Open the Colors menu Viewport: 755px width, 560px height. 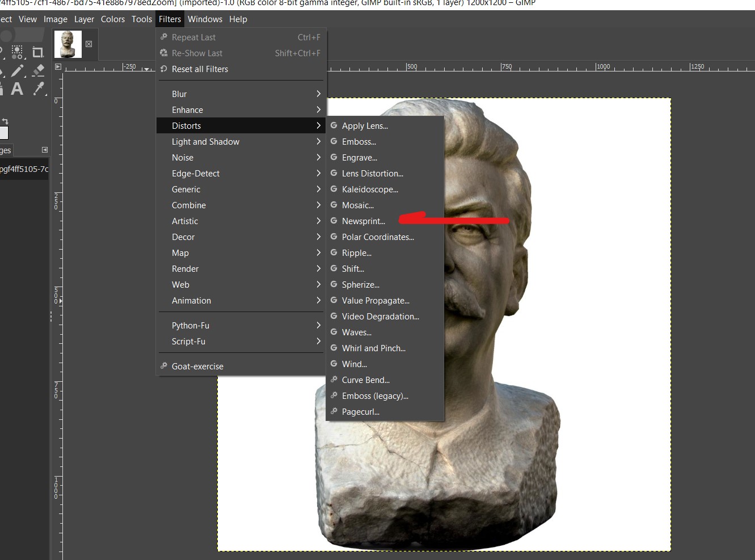112,19
